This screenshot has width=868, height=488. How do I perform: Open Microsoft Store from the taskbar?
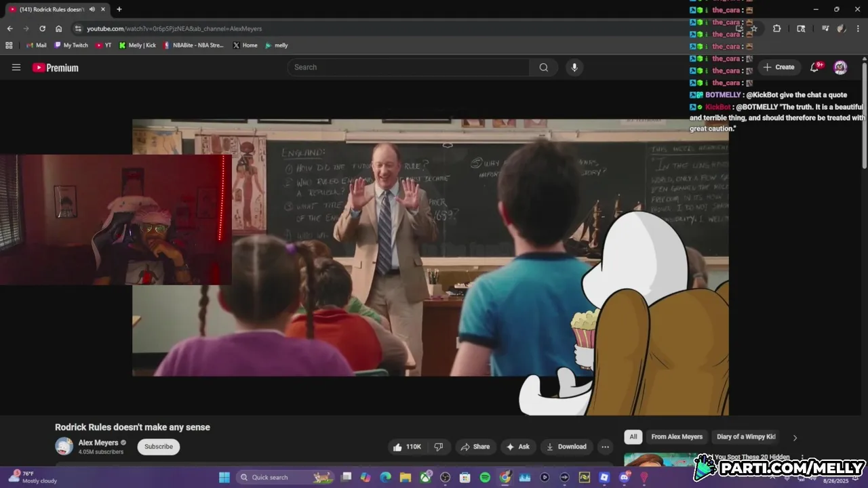465,477
